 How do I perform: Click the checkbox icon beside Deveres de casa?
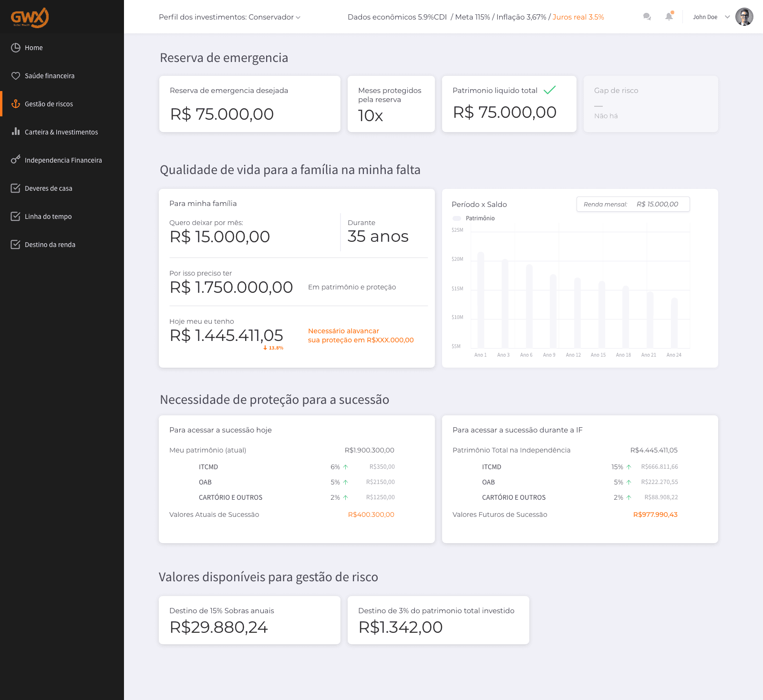point(16,188)
